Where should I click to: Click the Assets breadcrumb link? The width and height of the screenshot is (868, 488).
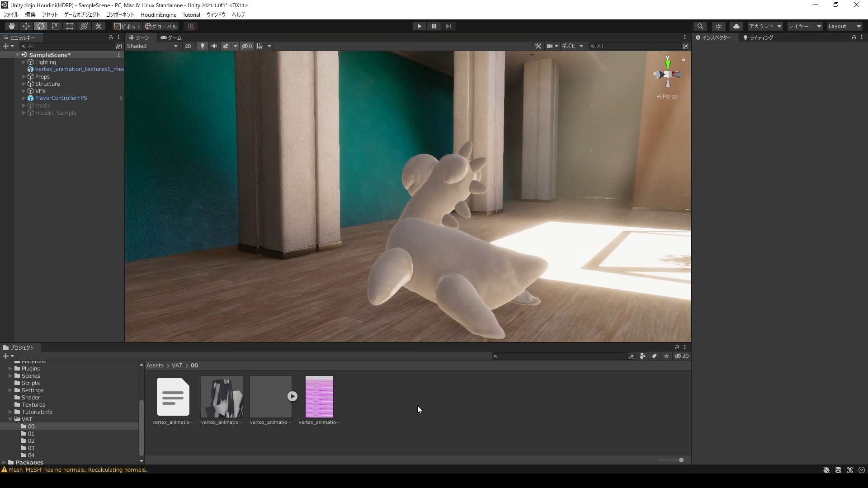[155, 366]
